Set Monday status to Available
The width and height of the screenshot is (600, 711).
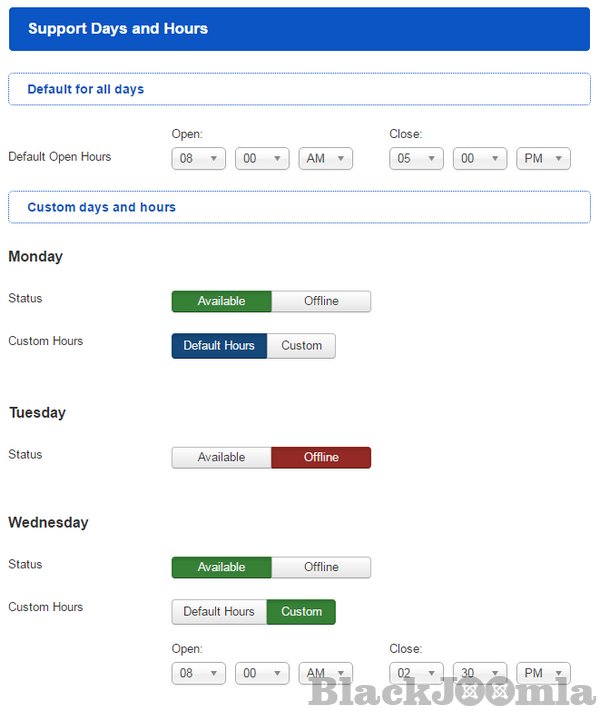[221, 301]
